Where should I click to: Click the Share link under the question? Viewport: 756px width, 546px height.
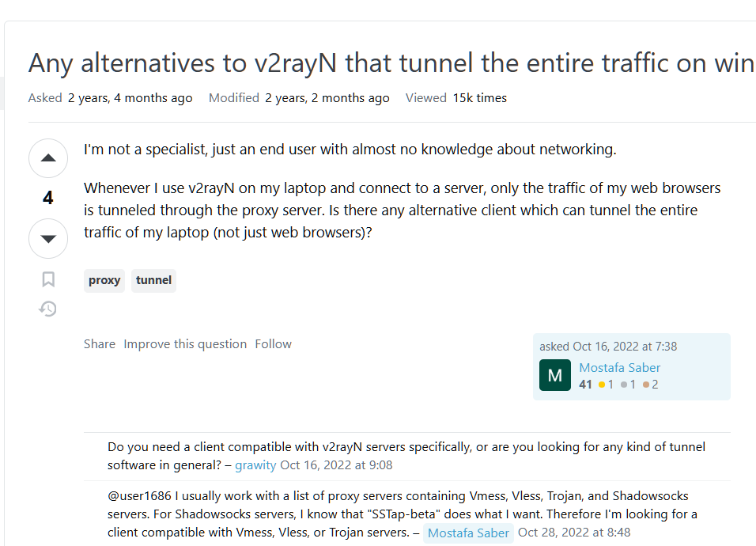click(x=100, y=344)
